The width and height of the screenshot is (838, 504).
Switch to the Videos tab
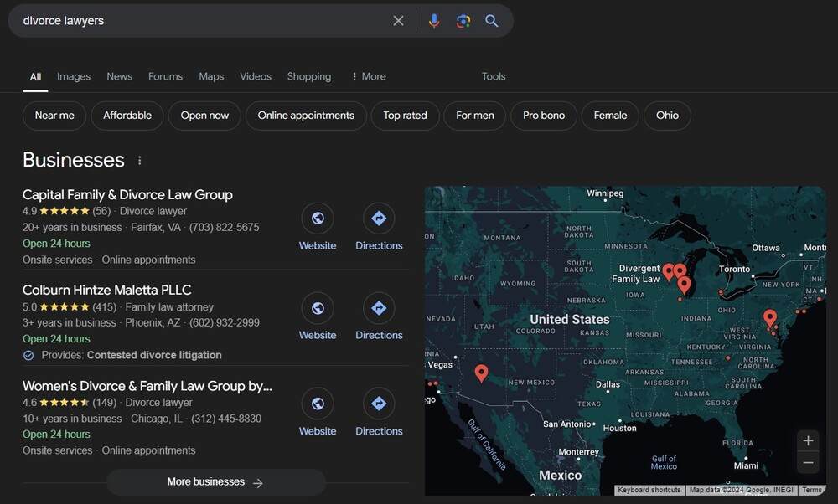(256, 76)
